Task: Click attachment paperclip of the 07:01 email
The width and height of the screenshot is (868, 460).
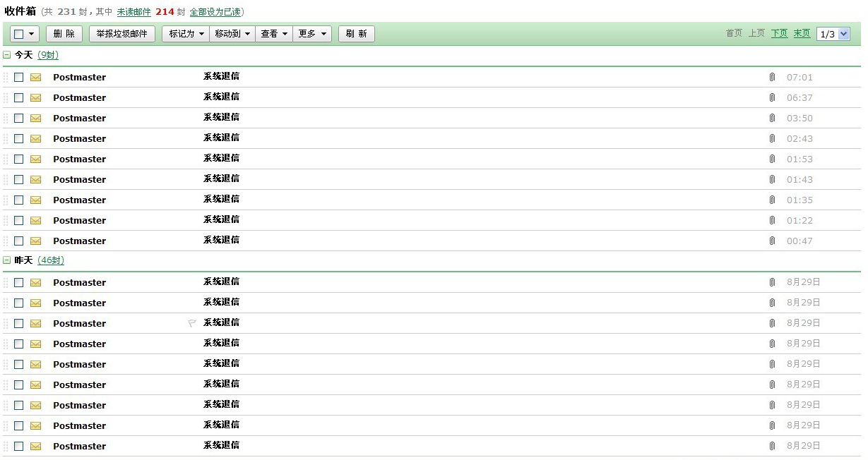Action: 772,78
